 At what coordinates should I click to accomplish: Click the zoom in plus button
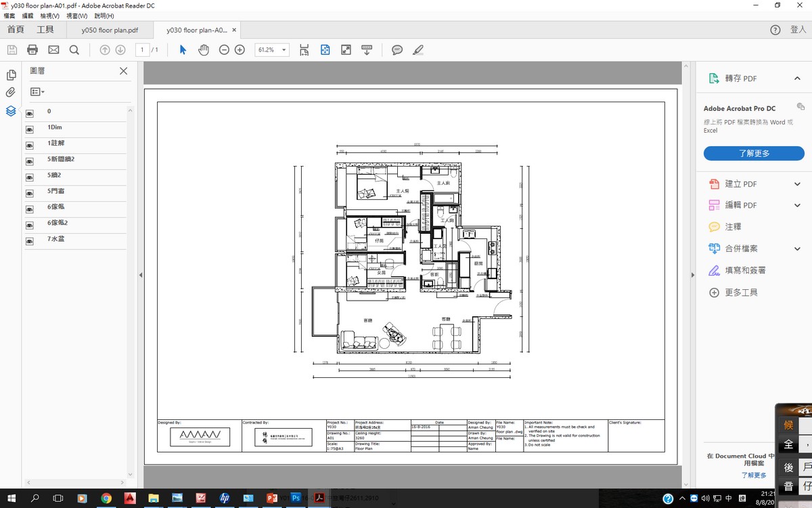coord(240,50)
